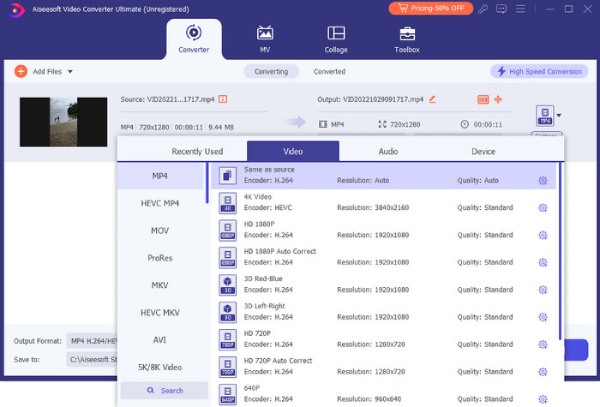Choose the 3D Left-Right preset
The height and width of the screenshot is (407, 600).
(x=383, y=312)
